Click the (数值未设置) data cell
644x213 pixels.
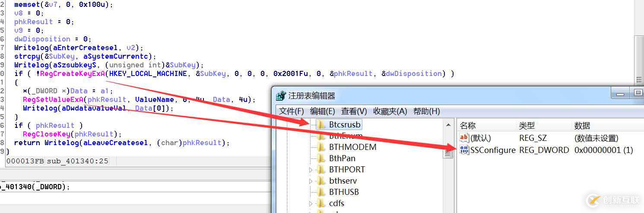point(596,138)
